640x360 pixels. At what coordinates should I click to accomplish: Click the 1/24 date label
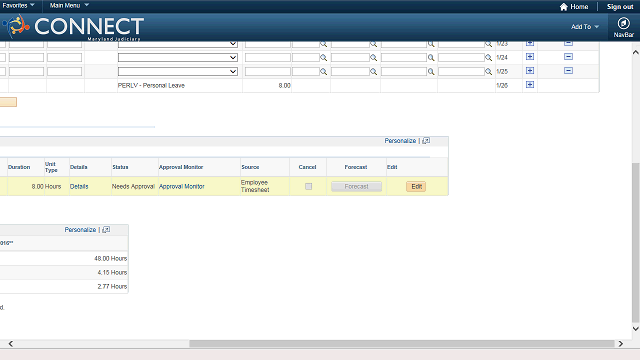point(502,58)
